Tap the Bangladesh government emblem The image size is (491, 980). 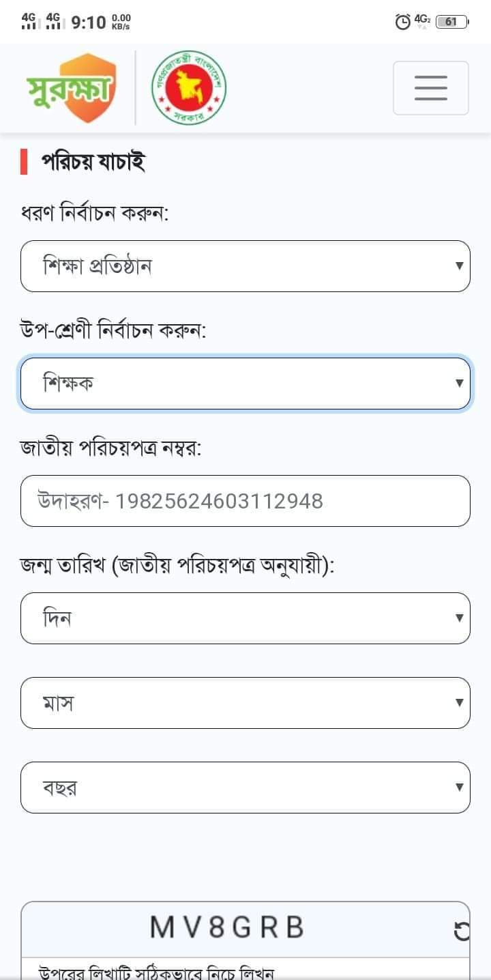[x=188, y=88]
